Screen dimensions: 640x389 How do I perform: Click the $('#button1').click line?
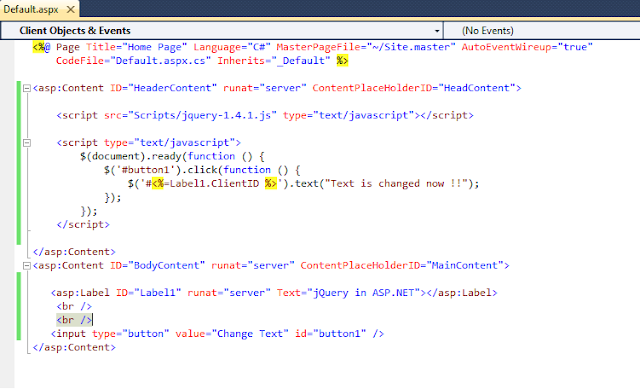202,170
